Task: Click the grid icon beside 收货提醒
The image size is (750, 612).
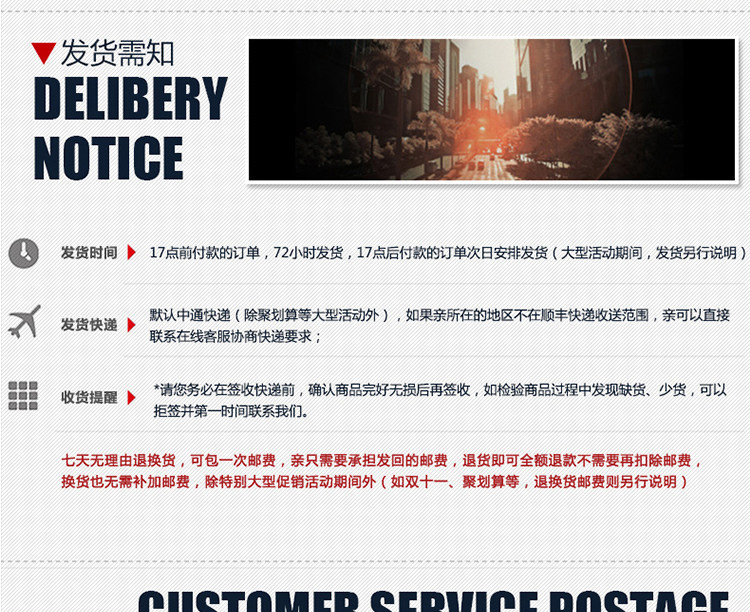Action: click(x=23, y=396)
